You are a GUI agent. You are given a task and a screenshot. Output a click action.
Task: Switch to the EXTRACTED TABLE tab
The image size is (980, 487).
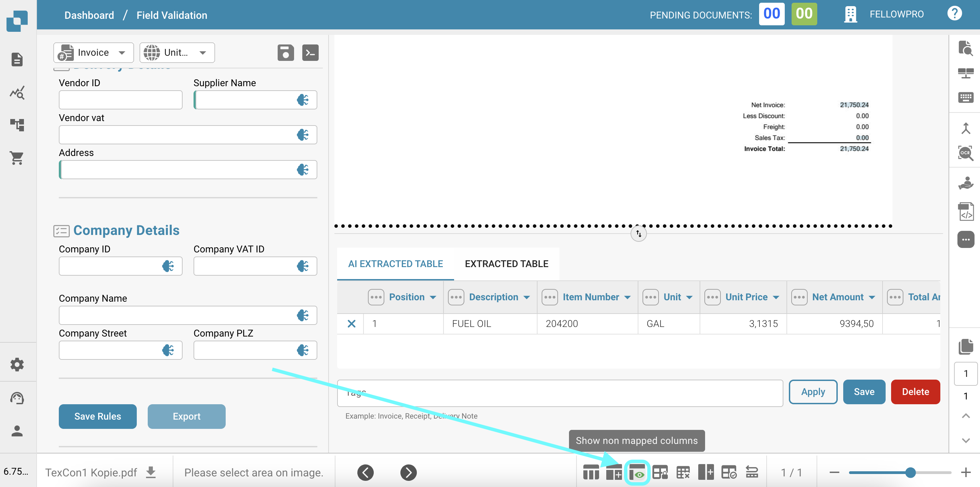pos(506,264)
